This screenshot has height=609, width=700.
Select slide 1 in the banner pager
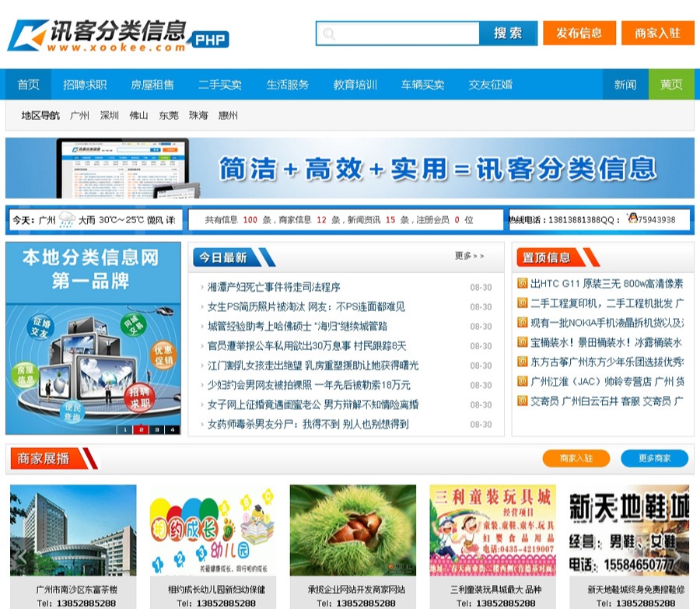[x=125, y=429]
